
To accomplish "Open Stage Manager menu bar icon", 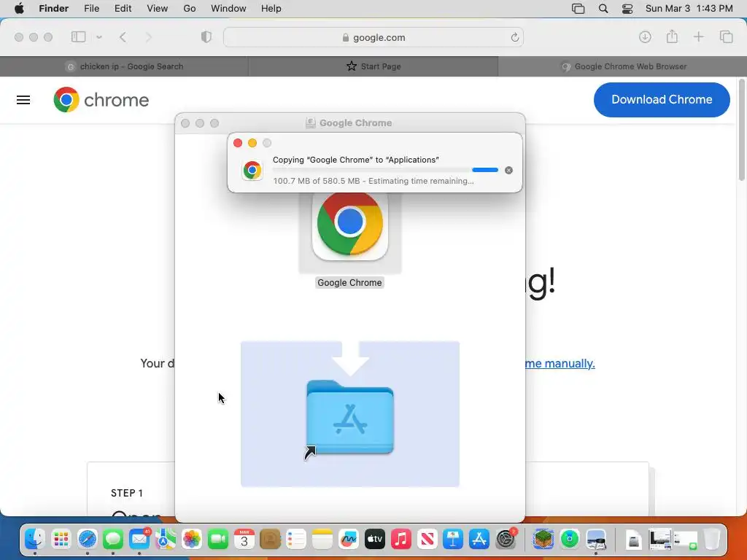I will (578, 9).
